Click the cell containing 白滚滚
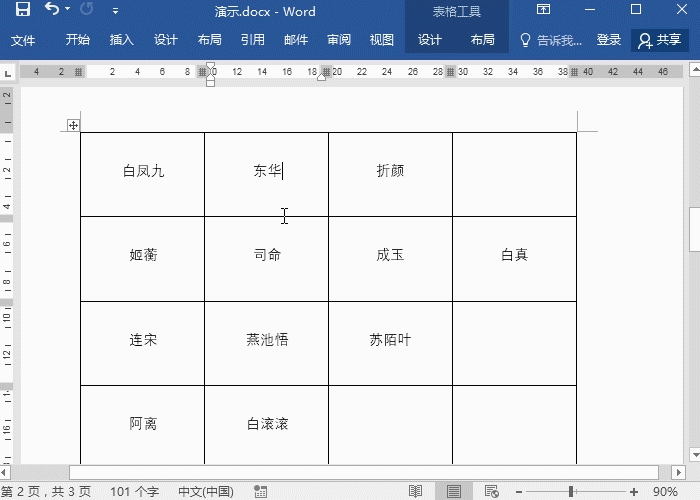Viewport: 700px width, 500px height. click(267, 425)
